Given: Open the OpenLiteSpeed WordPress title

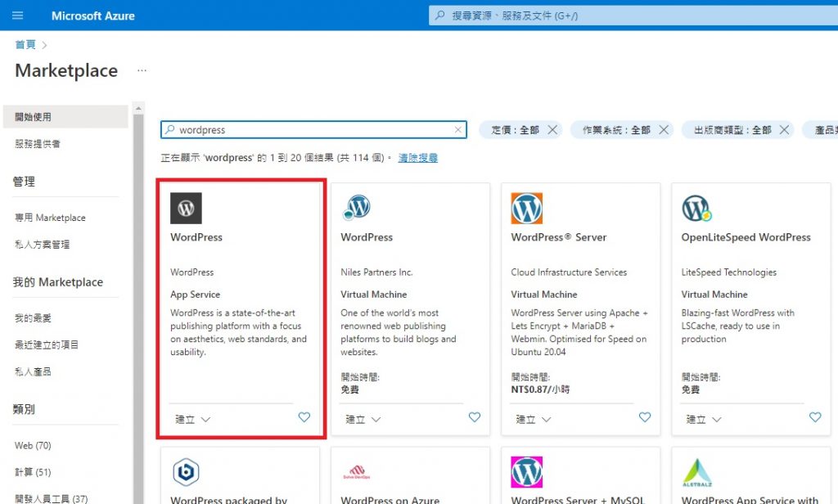Looking at the screenshot, I should point(746,237).
